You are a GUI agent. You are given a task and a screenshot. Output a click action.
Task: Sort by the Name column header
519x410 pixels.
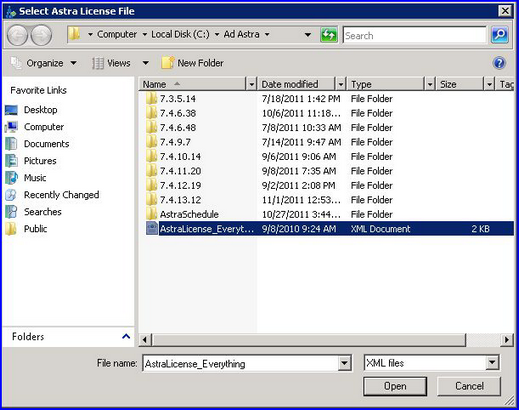[193, 84]
